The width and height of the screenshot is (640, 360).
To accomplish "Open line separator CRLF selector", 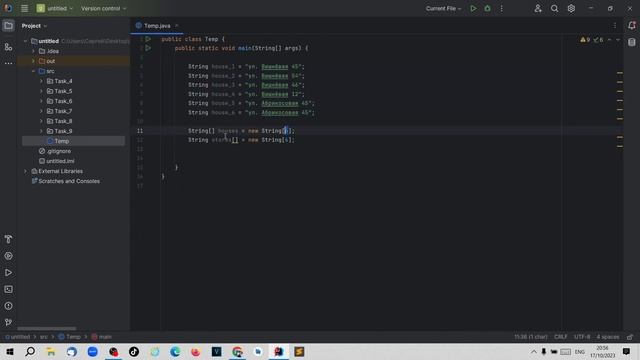I will point(561,337).
